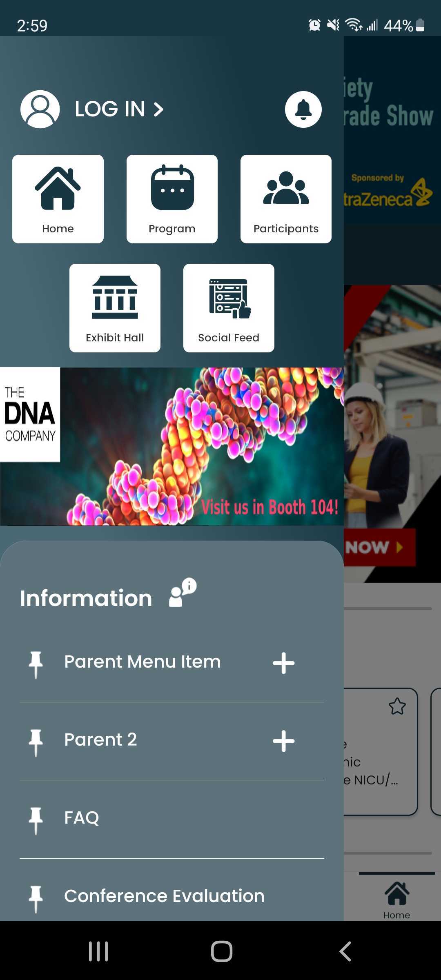Screen dimensions: 441x980
Task: Tap the Information help icon
Action: [x=183, y=592]
